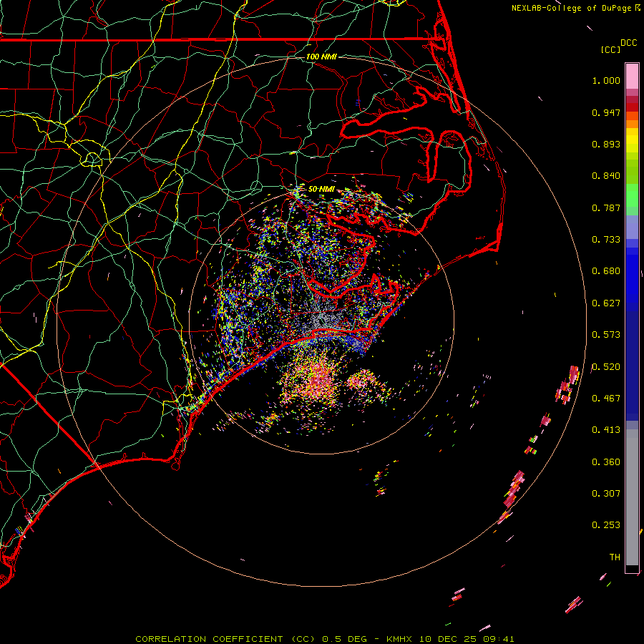Click the DCC label above color scale
644x644 pixels.
pos(628,43)
